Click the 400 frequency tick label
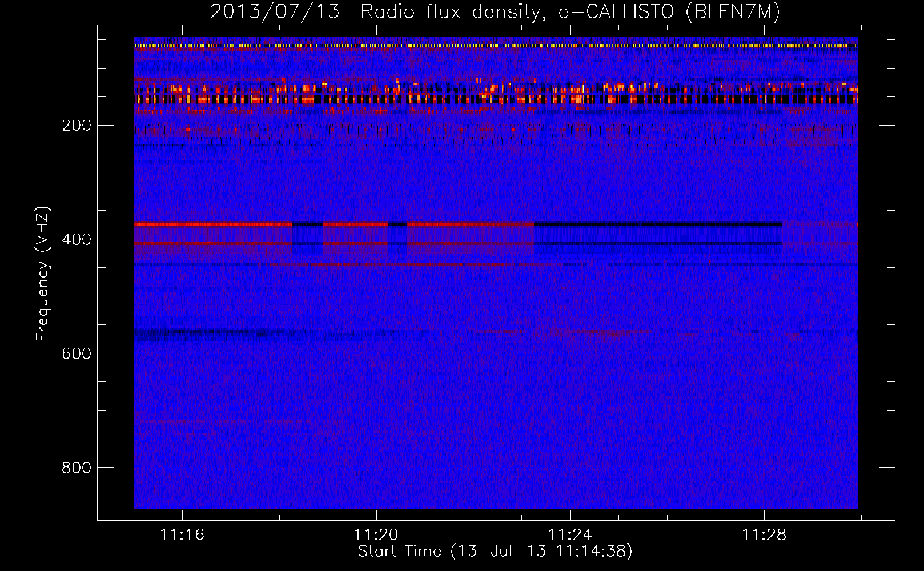Screen dimensions: 924x571 [x=77, y=240]
